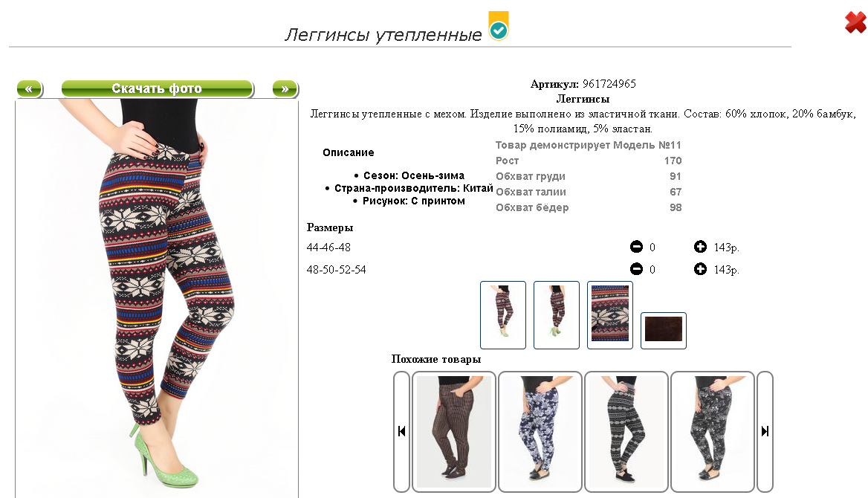
Task: Open the black-white patterned leggings similar product
Action: click(626, 432)
